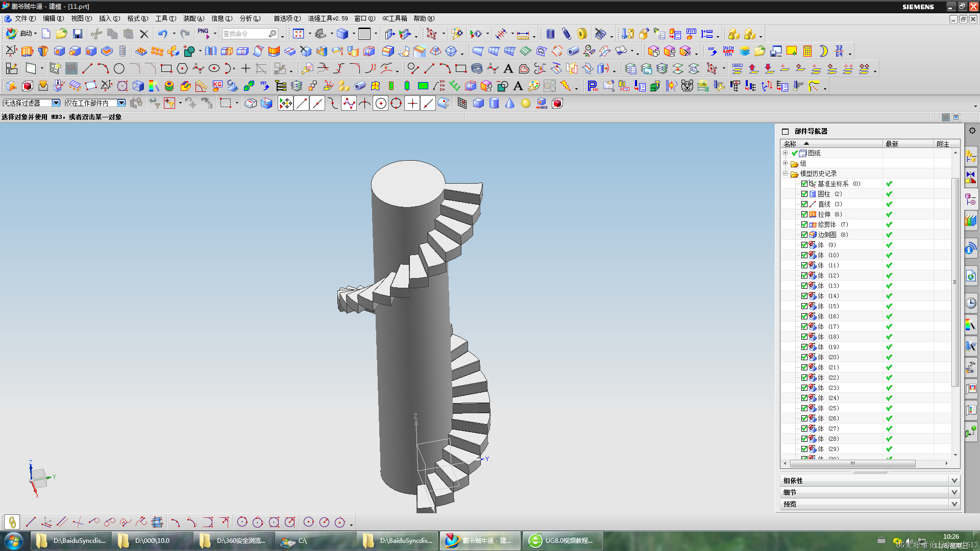Image resolution: width=980 pixels, height=551 pixels.
Task: Click the scissors Cut icon
Action: [96, 34]
